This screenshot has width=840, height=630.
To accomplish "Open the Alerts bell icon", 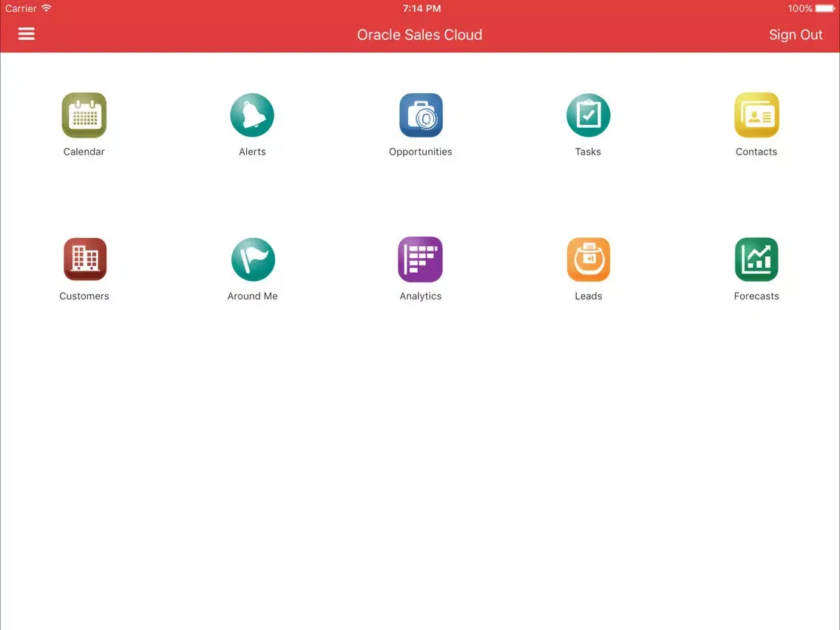I will pyautogui.click(x=252, y=115).
